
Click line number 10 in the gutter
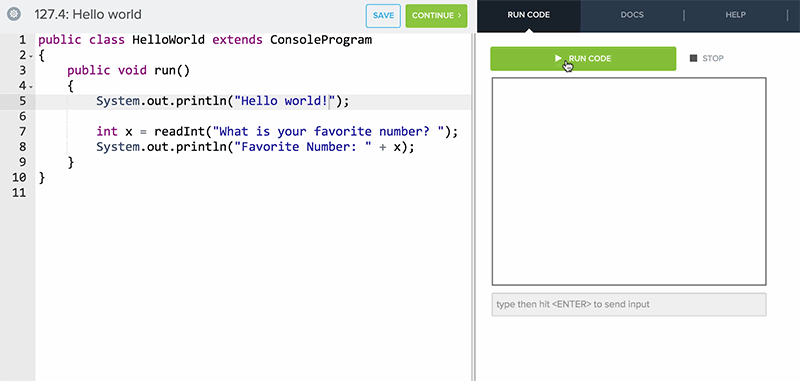18,177
